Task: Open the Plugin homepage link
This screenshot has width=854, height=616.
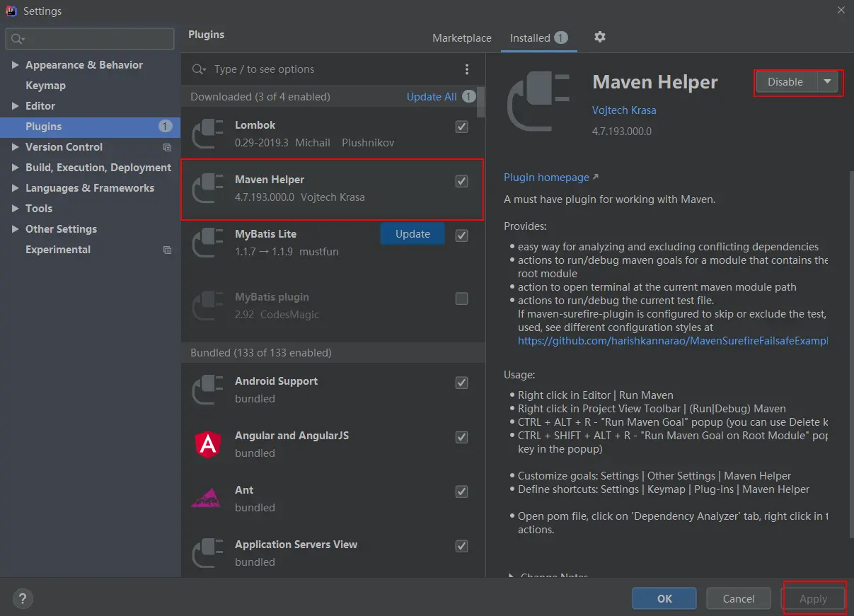Action: (547, 178)
